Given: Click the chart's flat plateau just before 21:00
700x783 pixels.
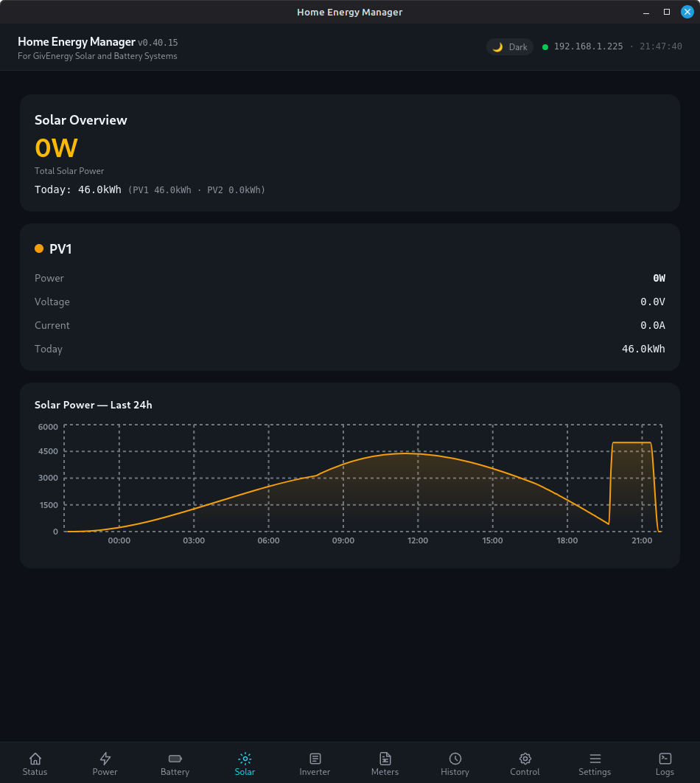Looking at the screenshot, I should tap(631, 443).
